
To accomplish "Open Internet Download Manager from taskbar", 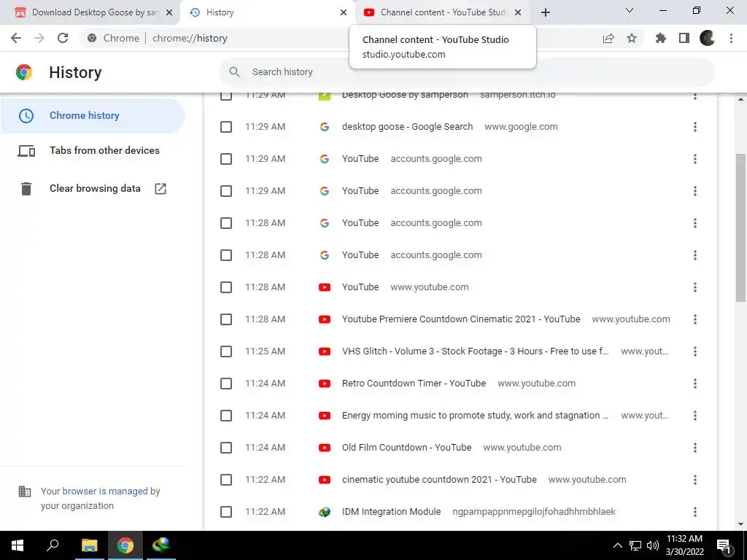I will tap(161, 545).
